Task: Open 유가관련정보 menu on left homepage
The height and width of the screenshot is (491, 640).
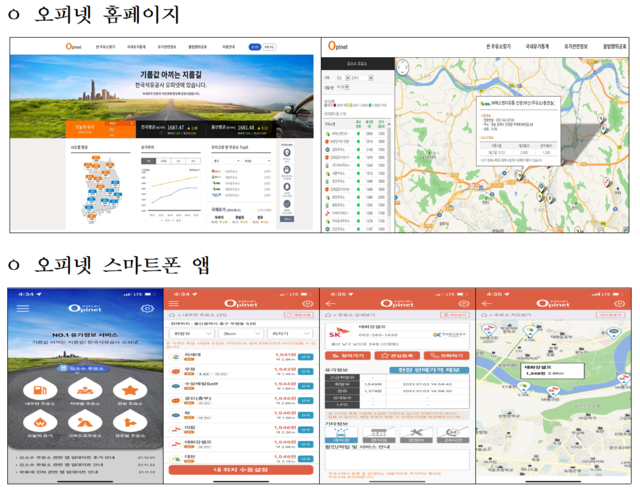Action: (167, 47)
